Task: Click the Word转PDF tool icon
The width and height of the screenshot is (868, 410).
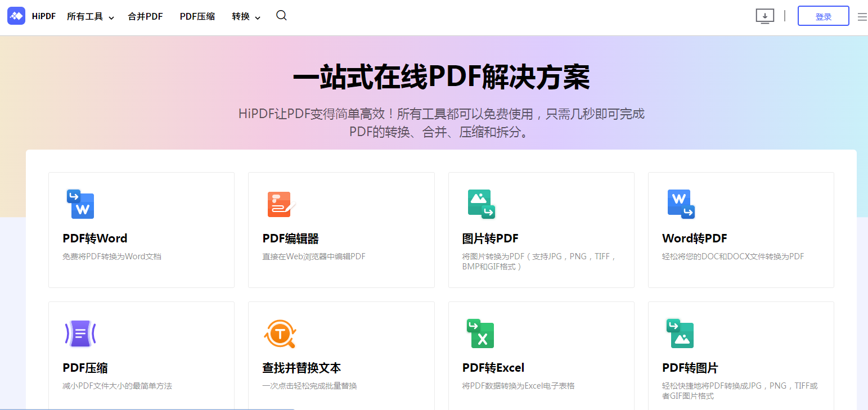Action: (681, 204)
